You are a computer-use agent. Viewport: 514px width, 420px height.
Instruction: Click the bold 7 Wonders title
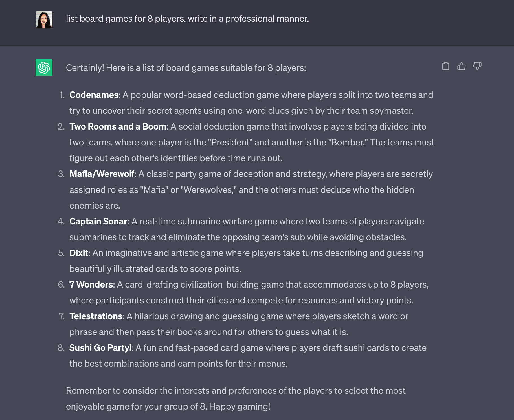click(x=91, y=285)
